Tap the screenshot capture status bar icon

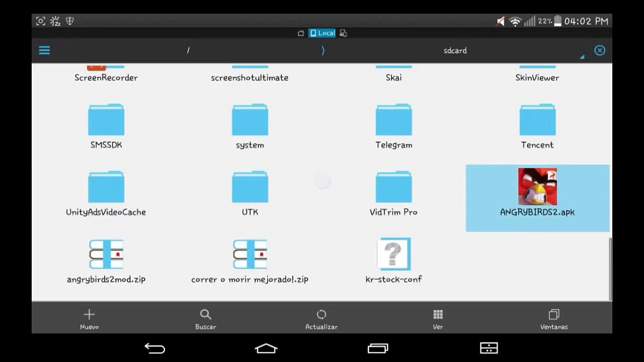41,21
